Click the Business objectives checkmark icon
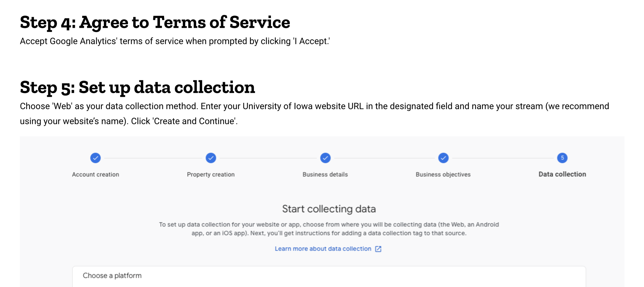644x287 pixels. (443, 158)
